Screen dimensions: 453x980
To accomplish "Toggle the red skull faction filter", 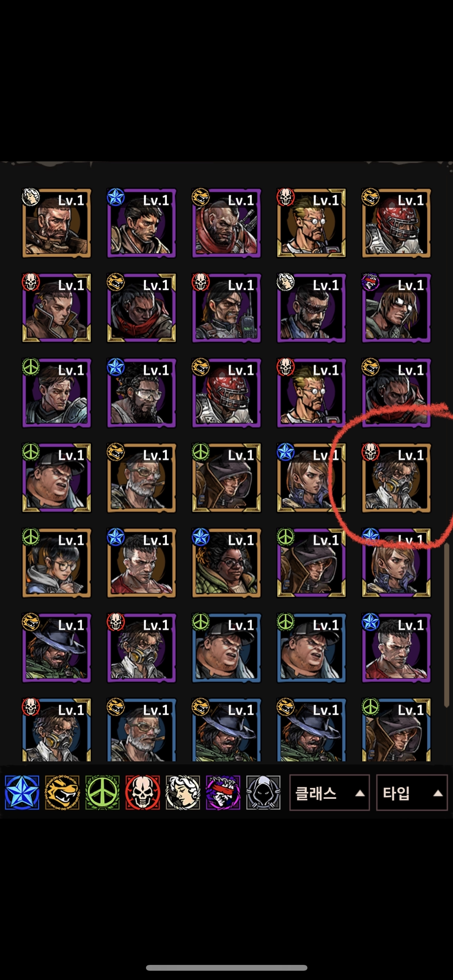I will coord(143,793).
